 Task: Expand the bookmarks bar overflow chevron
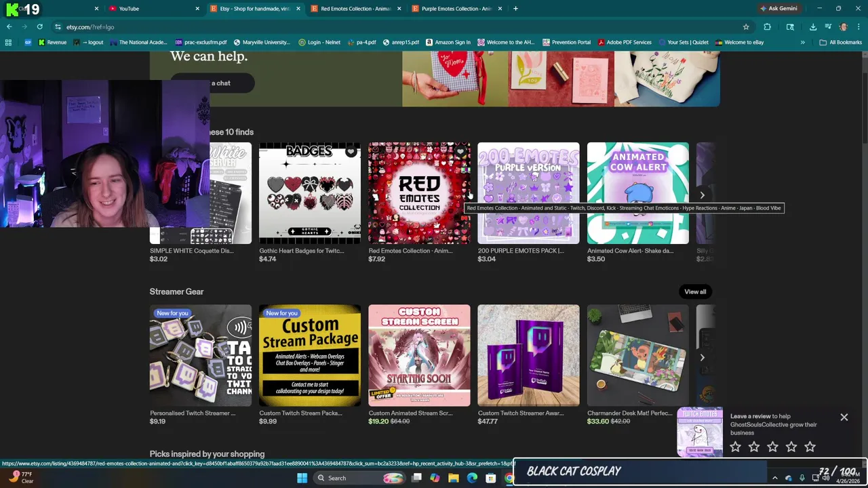(802, 42)
